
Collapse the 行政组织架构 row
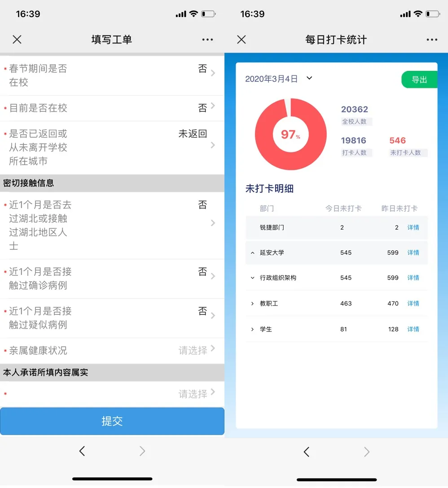click(253, 278)
